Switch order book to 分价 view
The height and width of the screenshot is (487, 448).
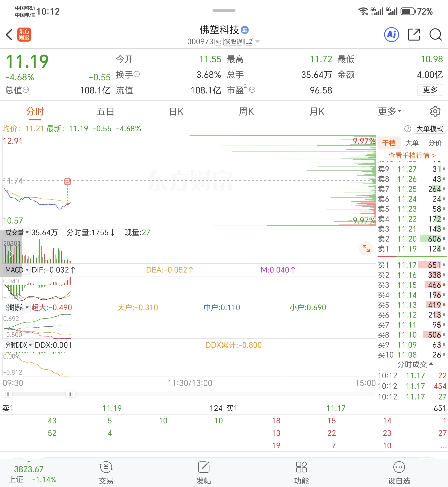coord(435,143)
